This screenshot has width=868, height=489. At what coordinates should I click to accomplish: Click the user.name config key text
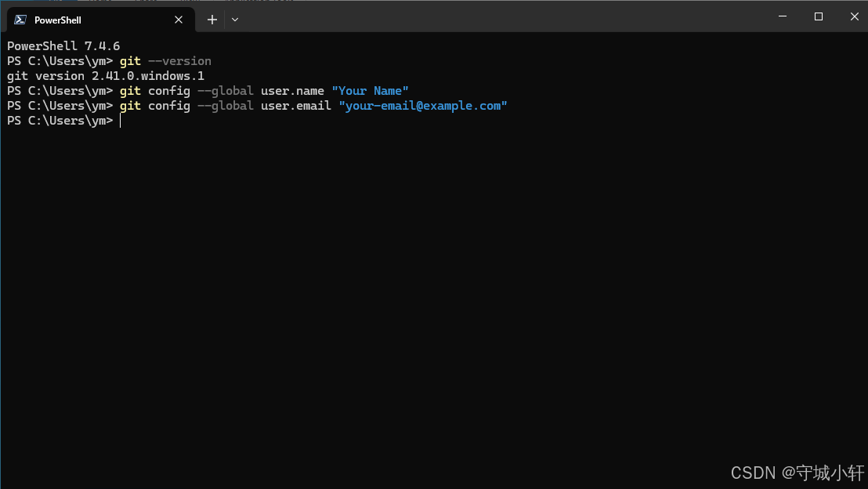(x=292, y=91)
